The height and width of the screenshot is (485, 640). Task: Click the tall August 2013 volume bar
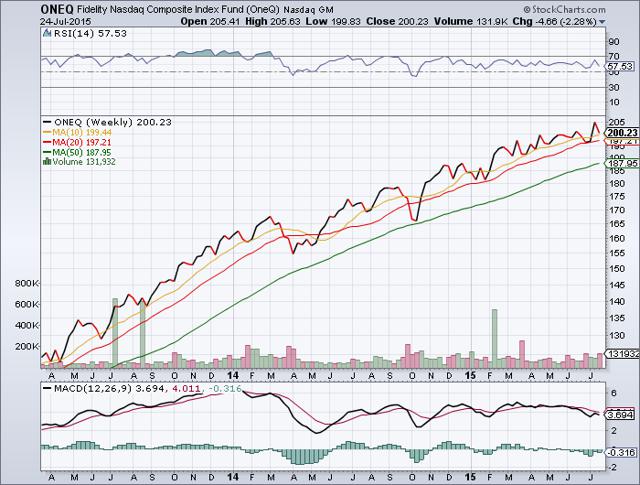142,333
